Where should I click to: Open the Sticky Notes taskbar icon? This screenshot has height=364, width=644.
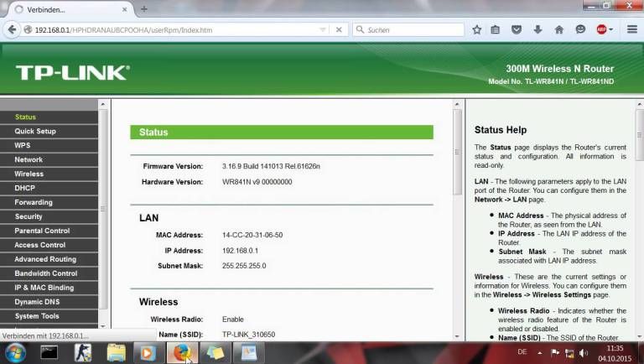[215, 353]
